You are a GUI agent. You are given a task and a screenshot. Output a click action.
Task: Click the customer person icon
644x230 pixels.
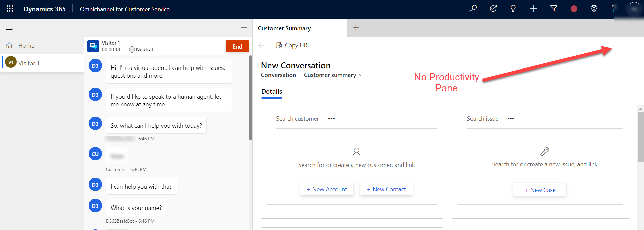click(x=356, y=152)
